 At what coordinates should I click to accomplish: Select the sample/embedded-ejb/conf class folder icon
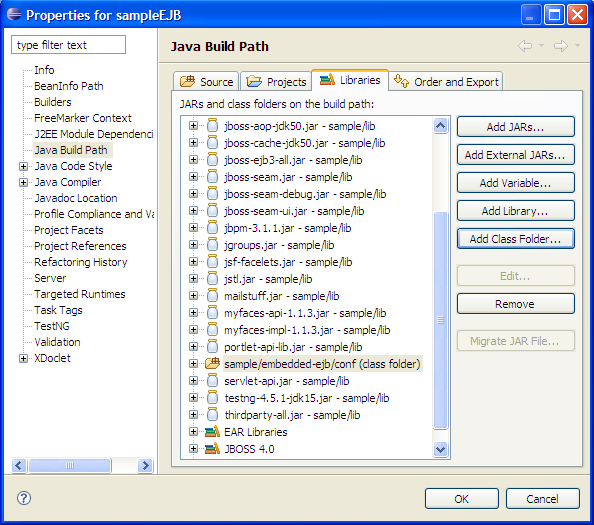tap(212, 363)
